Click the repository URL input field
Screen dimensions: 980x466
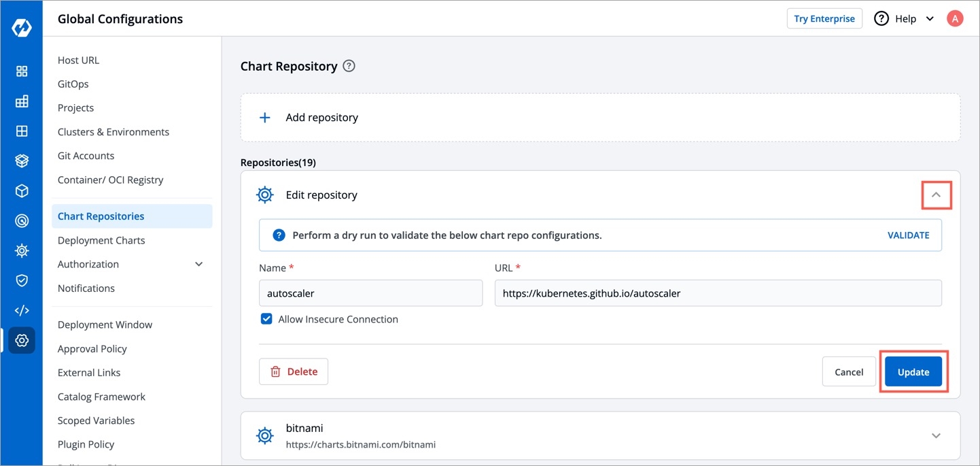coord(718,293)
